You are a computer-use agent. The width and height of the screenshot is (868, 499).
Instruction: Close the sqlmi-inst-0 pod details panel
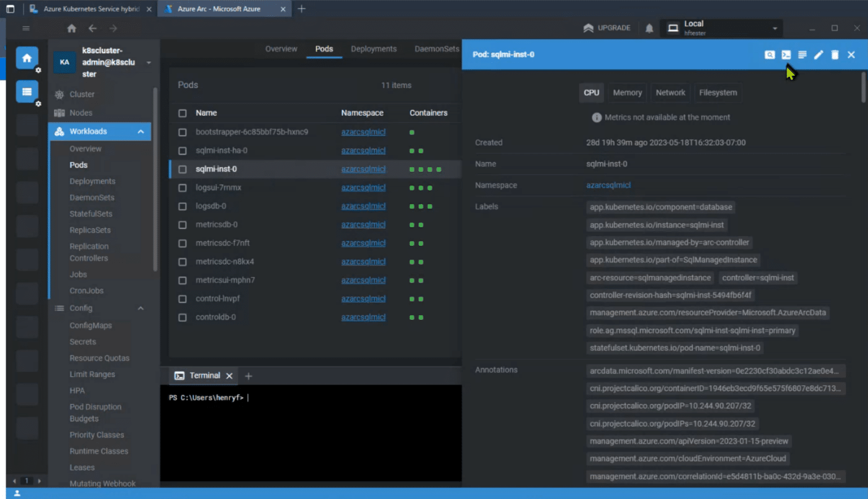pyautogui.click(x=851, y=55)
